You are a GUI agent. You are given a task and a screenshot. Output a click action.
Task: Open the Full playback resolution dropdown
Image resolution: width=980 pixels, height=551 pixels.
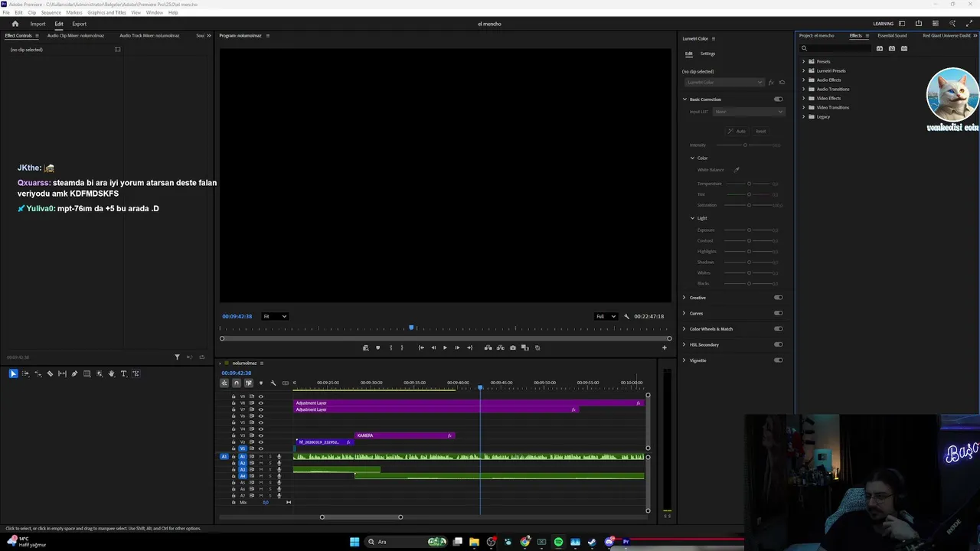606,316
